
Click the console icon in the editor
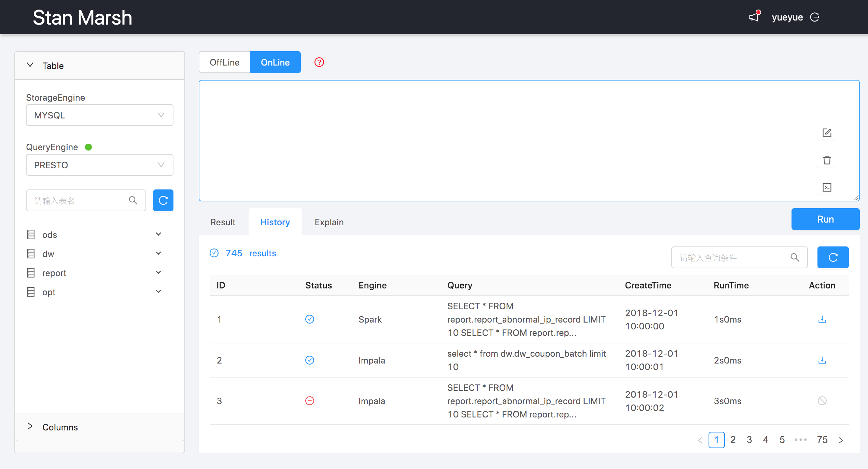coord(827,187)
